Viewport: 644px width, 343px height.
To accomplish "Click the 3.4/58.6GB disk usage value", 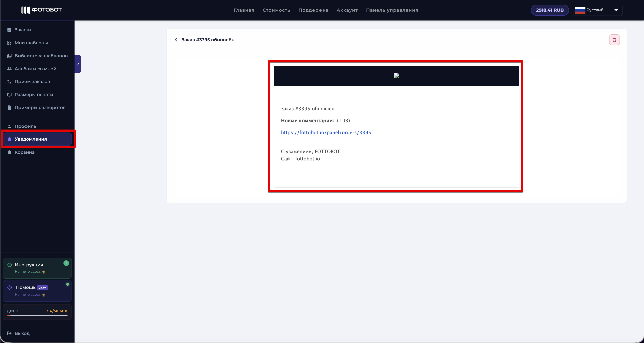I will [57, 311].
